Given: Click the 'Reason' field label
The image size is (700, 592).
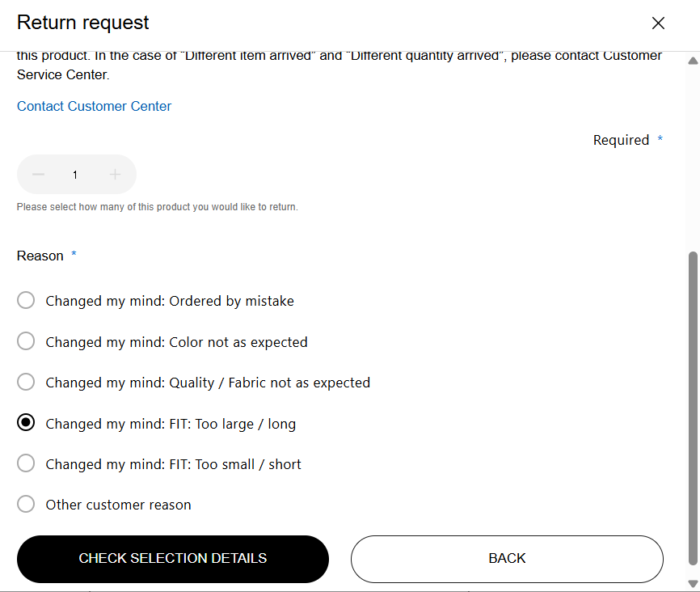Looking at the screenshot, I should [x=40, y=256].
